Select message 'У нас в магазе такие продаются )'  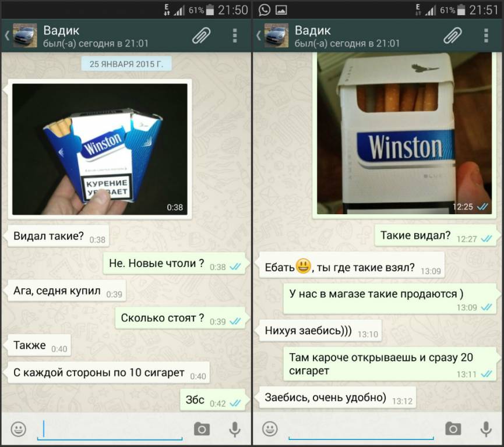pyautogui.click(x=390, y=299)
